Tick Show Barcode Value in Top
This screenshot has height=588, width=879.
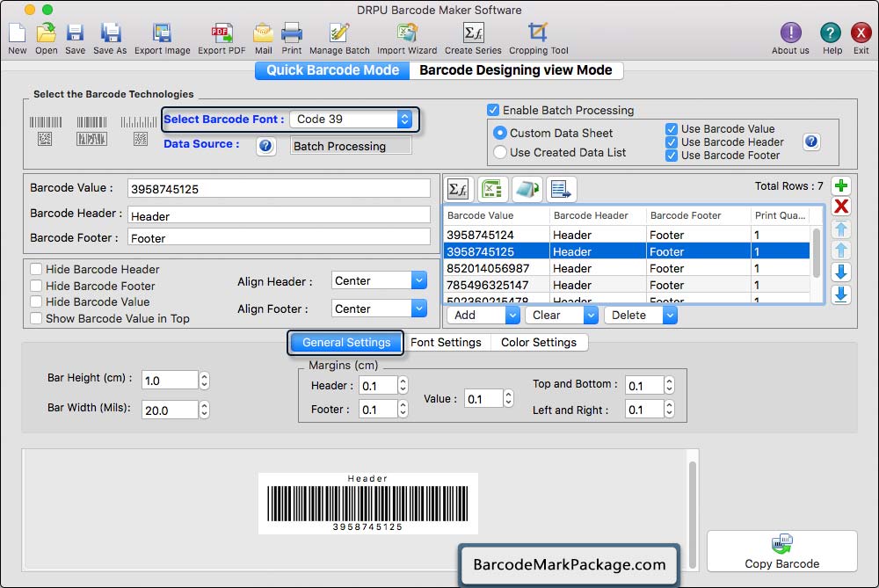[x=36, y=318]
